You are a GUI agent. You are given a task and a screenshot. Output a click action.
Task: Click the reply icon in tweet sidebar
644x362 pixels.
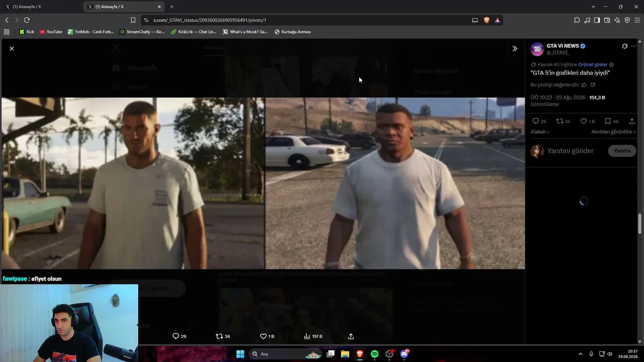point(535,121)
